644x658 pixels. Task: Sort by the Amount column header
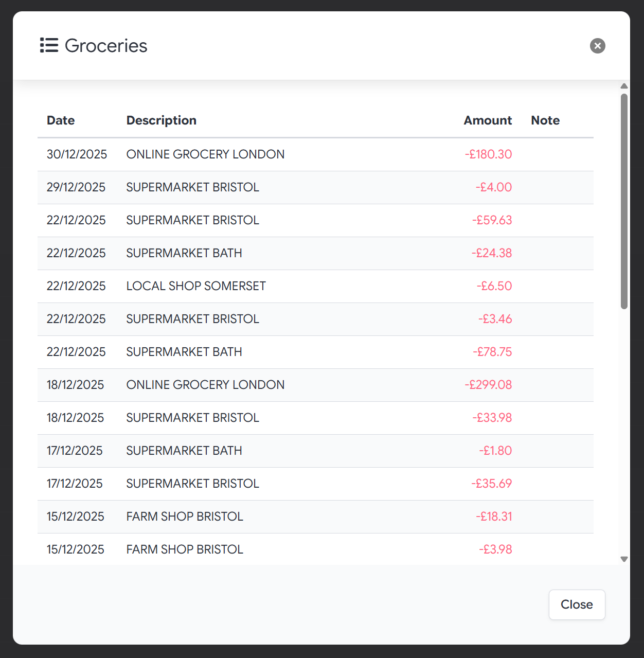click(x=488, y=120)
